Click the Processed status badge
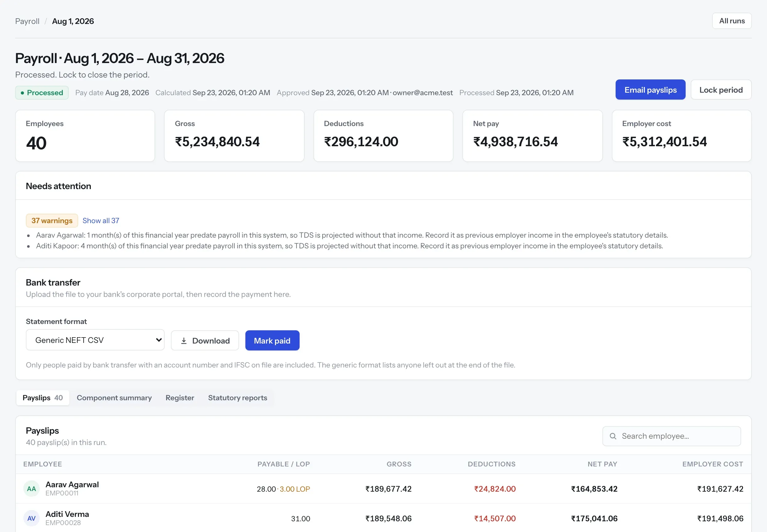 42,93
